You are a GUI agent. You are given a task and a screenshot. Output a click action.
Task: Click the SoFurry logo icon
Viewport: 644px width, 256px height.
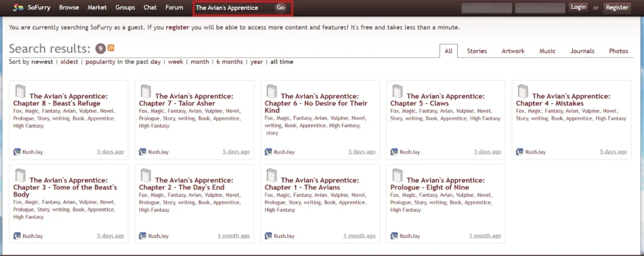coord(18,8)
